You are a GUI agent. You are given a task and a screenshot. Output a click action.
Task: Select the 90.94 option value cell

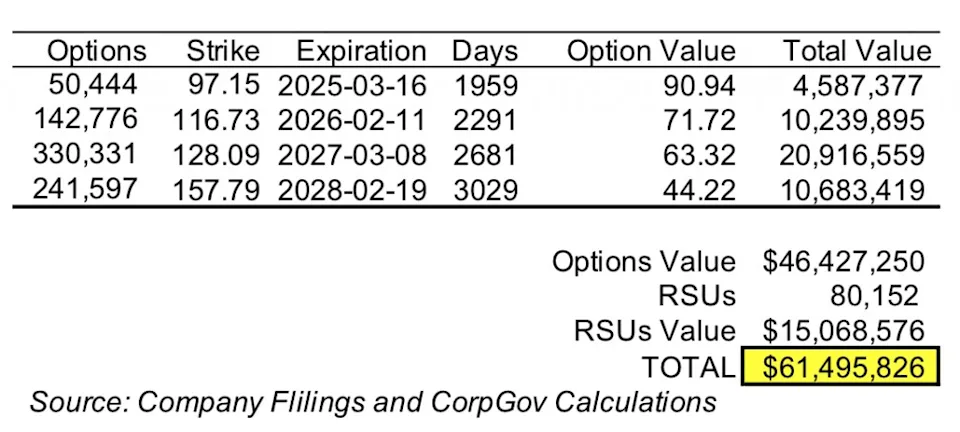coord(699,86)
